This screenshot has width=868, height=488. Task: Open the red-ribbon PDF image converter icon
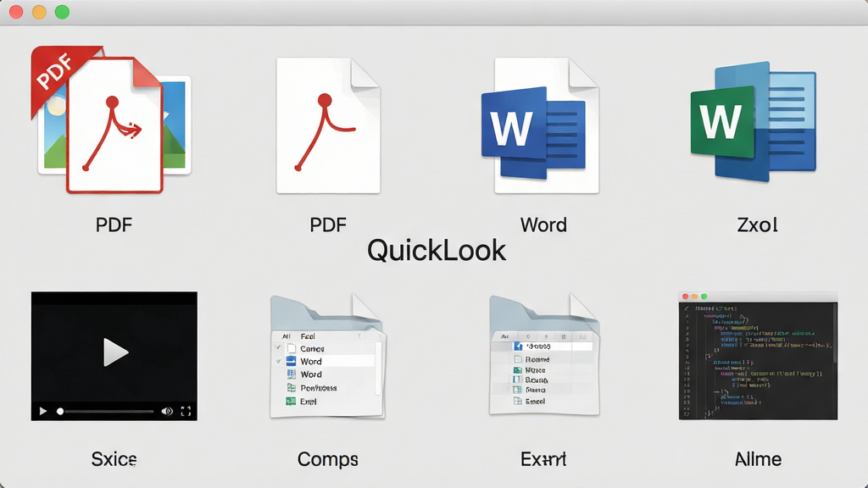113,120
